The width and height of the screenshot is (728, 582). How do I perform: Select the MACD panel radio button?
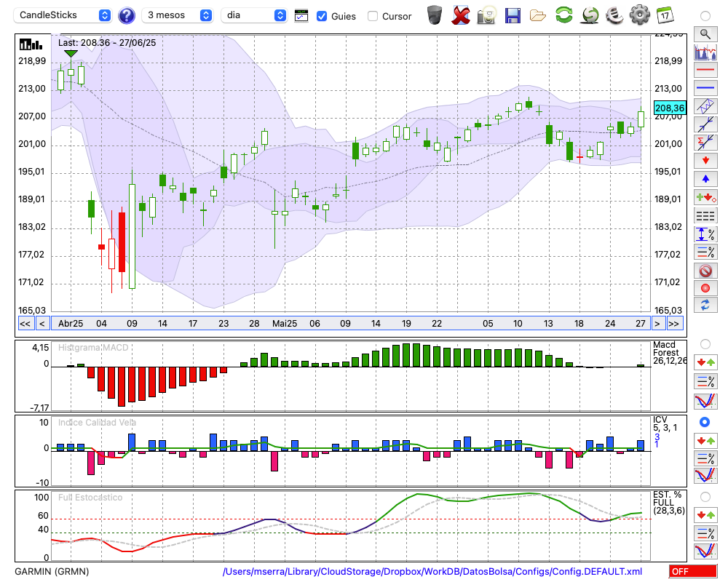click(x=705, y=344)
